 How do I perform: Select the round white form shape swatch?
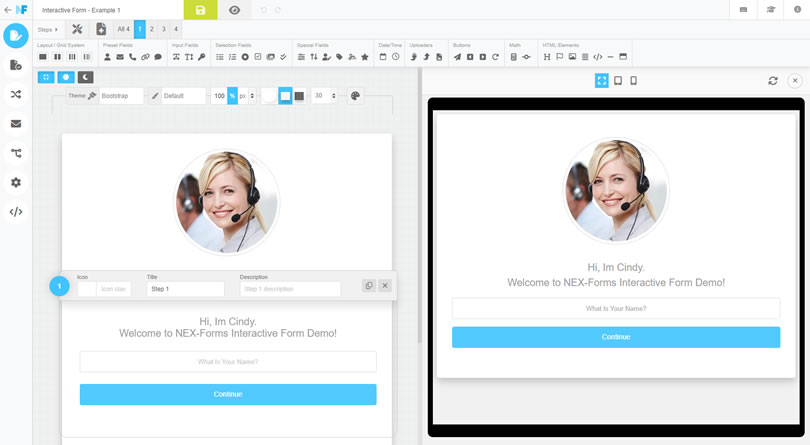269,96
